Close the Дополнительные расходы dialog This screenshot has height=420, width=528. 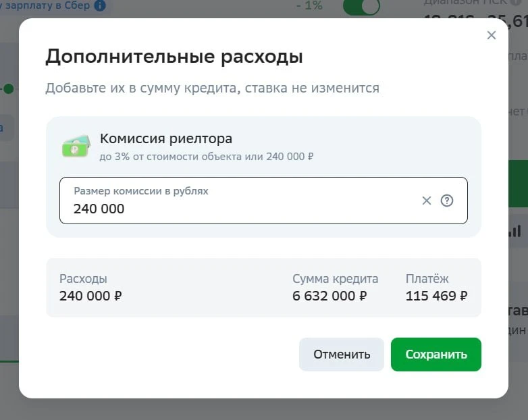point(492,35)
